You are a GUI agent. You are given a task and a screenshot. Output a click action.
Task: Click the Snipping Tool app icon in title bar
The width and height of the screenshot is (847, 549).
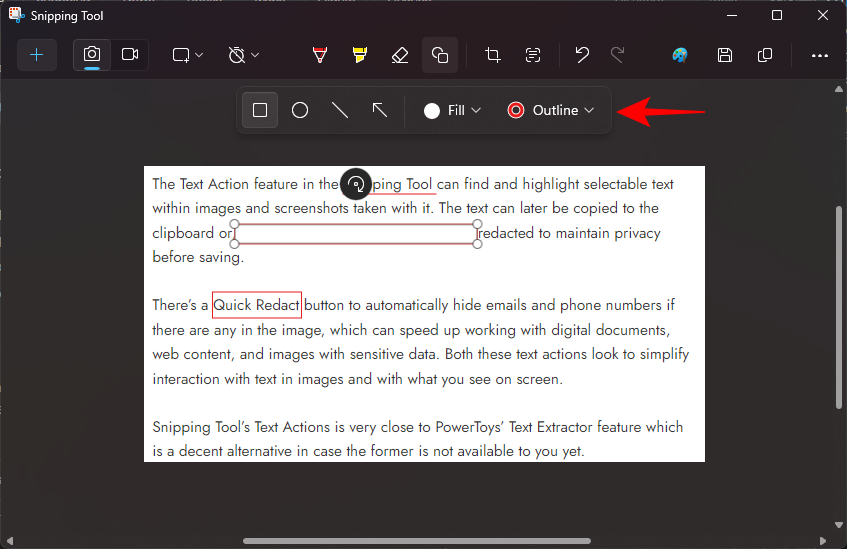(17, 15)
